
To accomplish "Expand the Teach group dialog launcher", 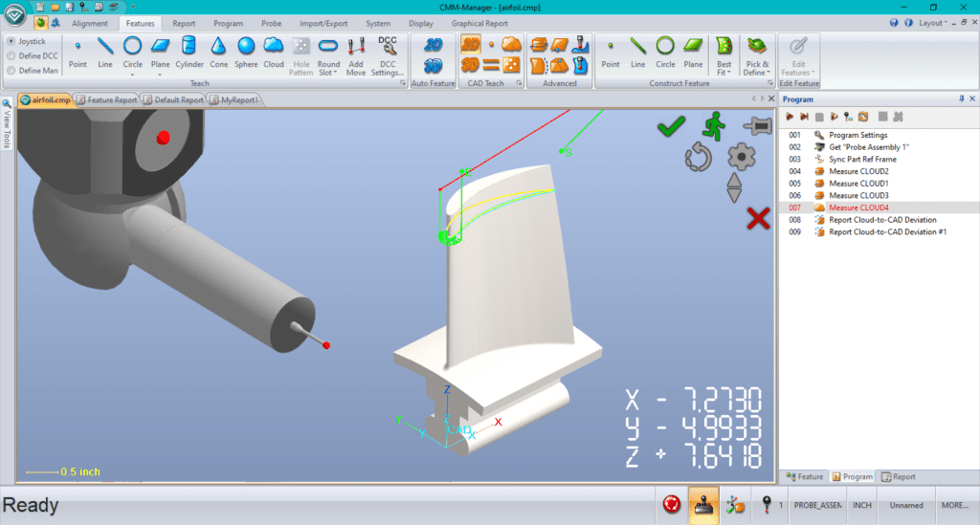I will [403, 83].
